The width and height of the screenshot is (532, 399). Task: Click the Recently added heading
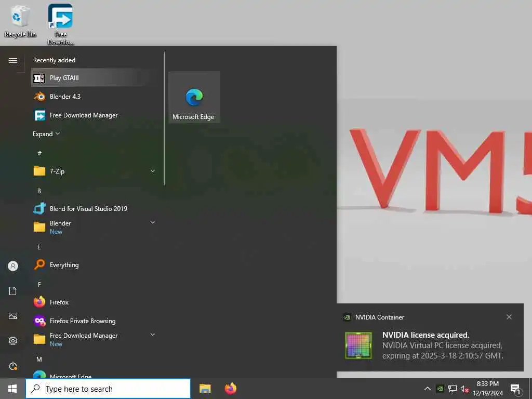pos(54,60)
